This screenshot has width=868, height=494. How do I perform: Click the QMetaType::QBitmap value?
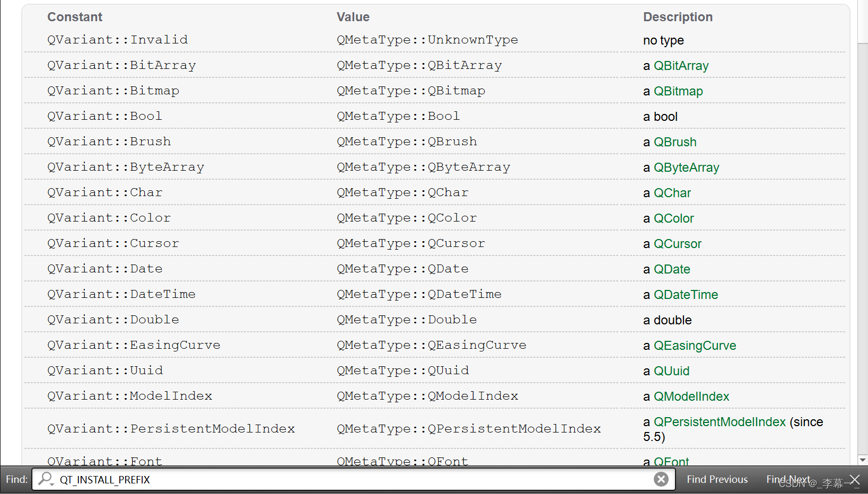point(411,91)
